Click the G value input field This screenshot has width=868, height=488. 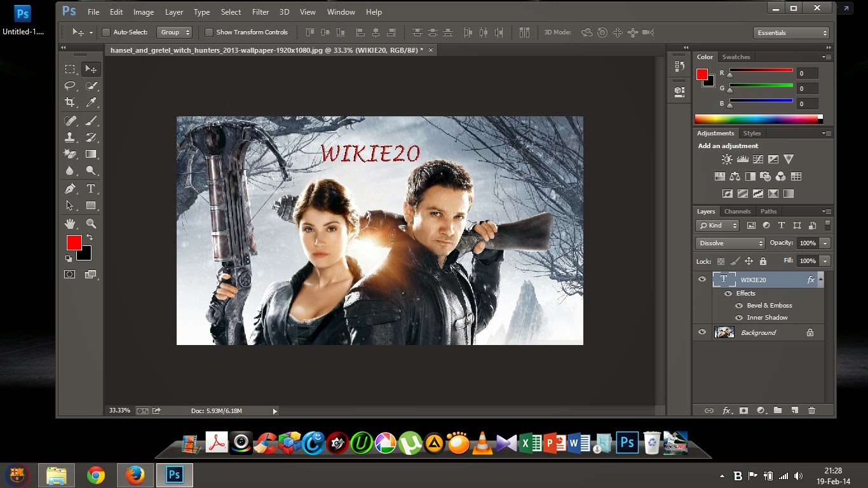(x=808, y=88)
